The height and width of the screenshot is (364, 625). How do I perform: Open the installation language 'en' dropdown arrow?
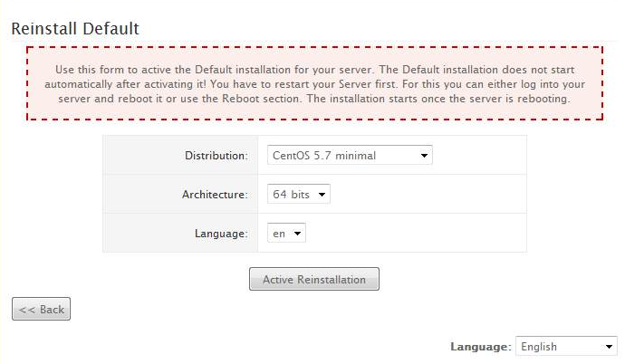coord(297,234)
